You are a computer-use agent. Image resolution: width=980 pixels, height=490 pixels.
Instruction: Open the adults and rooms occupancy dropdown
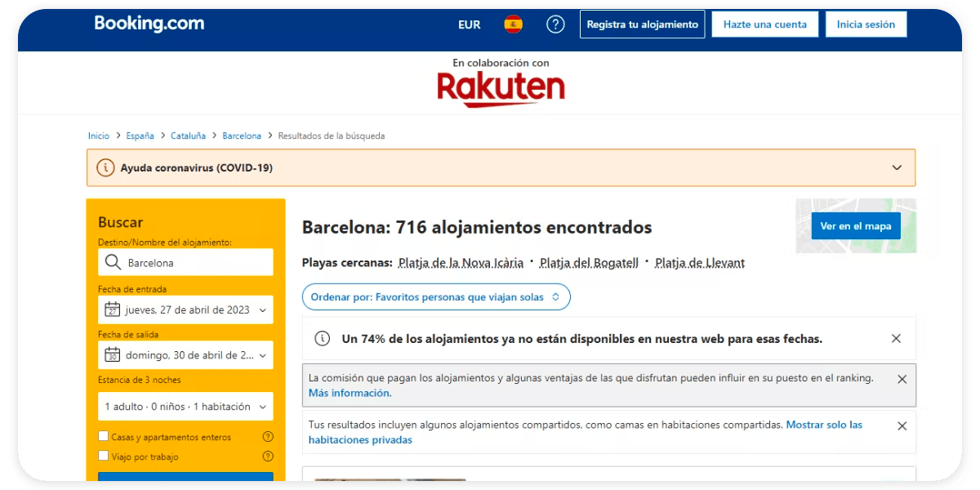coord(185,406)
